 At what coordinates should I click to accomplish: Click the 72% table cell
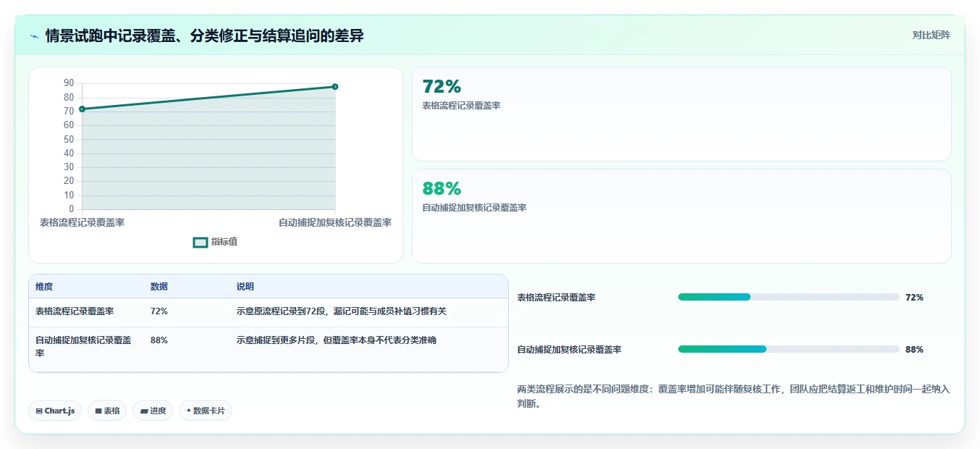click(159, 311)
